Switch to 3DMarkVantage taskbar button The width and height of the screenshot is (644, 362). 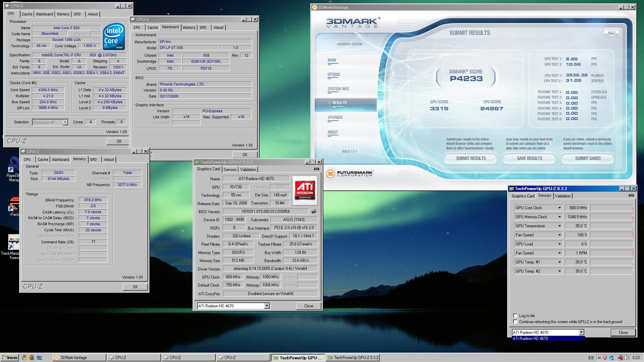coord(79,358)
